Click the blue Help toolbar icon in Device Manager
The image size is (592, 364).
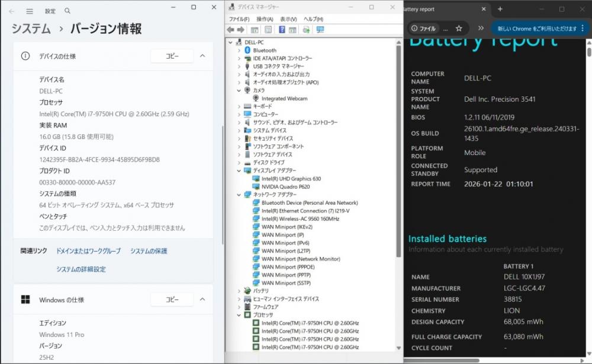(282, 30)
